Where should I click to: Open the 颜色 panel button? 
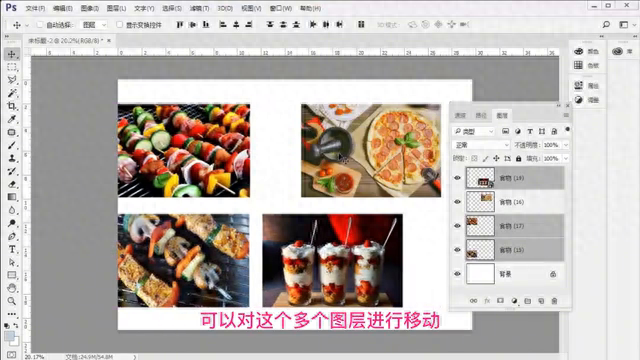point(587,51)
